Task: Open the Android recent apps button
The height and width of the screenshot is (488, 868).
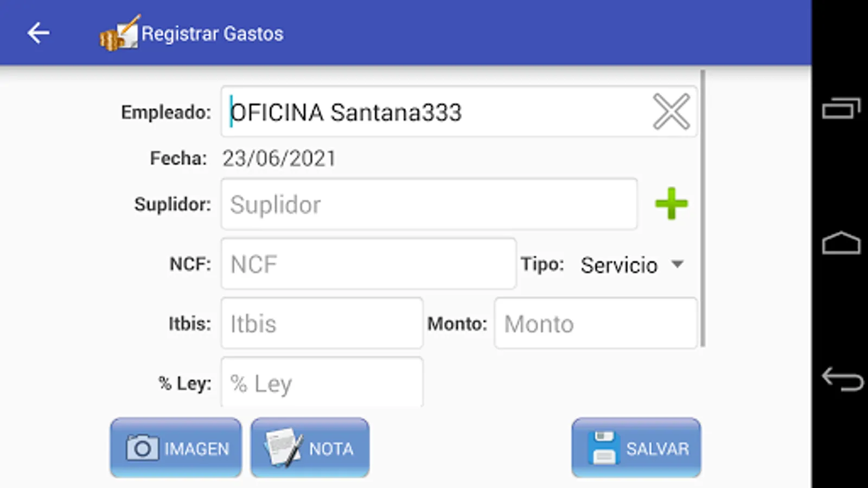Action: (x=841, y=108)
